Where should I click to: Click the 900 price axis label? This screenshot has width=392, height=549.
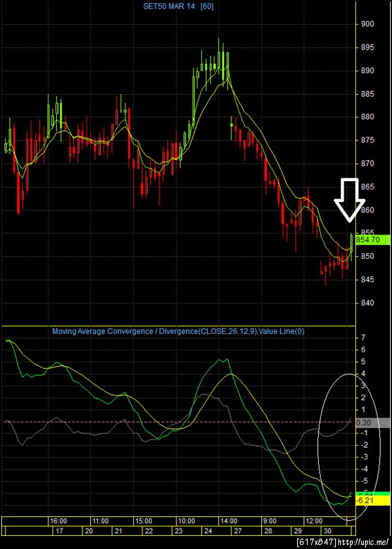click(x=367, y=24)
